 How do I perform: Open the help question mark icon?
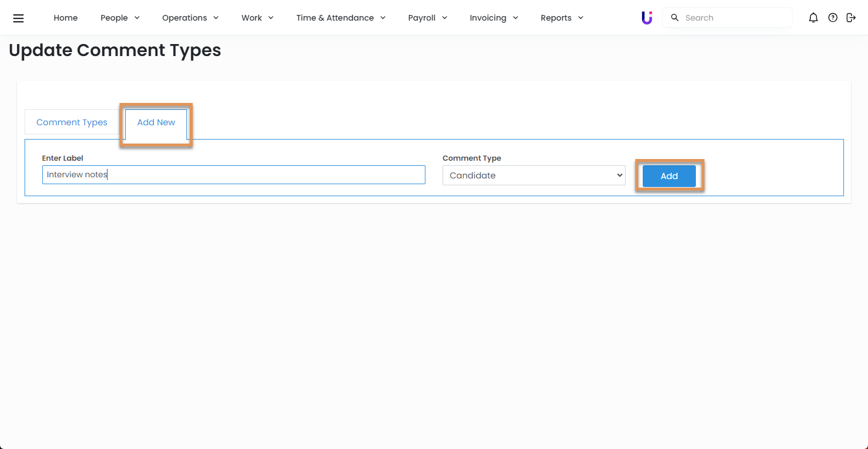833,18
